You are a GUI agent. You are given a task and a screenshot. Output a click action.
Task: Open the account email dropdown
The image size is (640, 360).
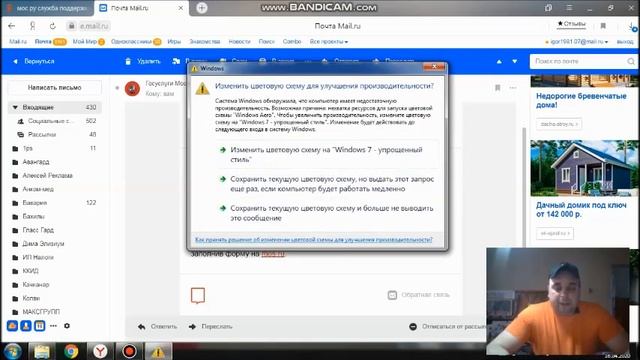coord(579,42)
